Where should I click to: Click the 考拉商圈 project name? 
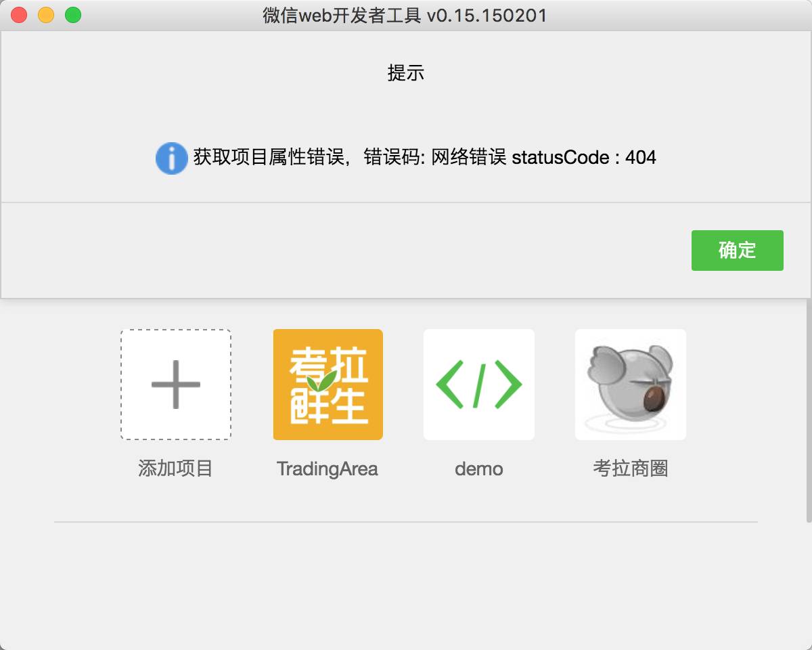631,469
